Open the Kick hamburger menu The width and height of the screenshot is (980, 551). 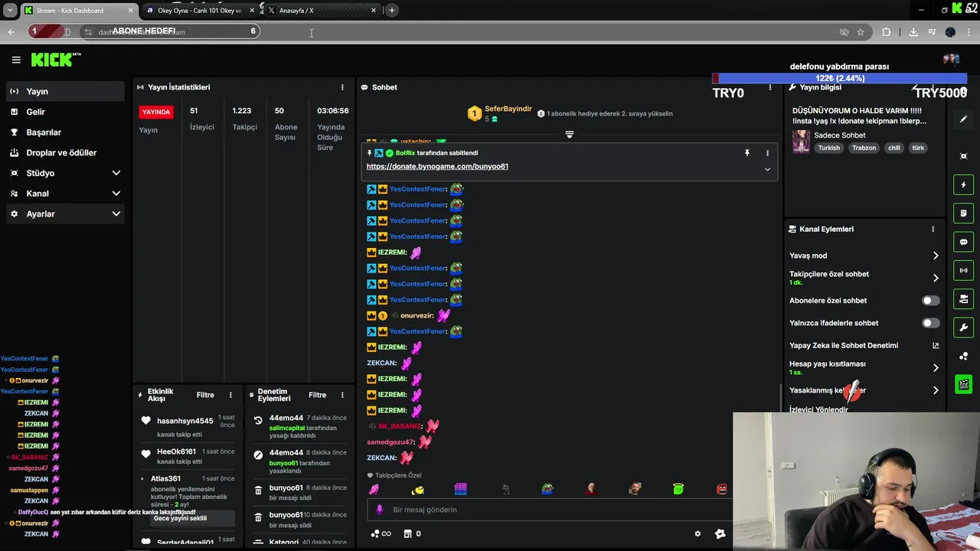point(15,60)
